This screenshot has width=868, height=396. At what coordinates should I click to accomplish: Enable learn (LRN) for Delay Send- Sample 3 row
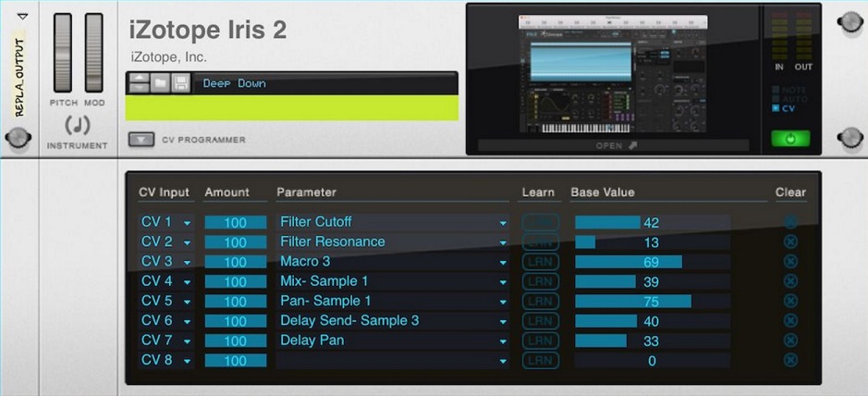pos(540,321)
